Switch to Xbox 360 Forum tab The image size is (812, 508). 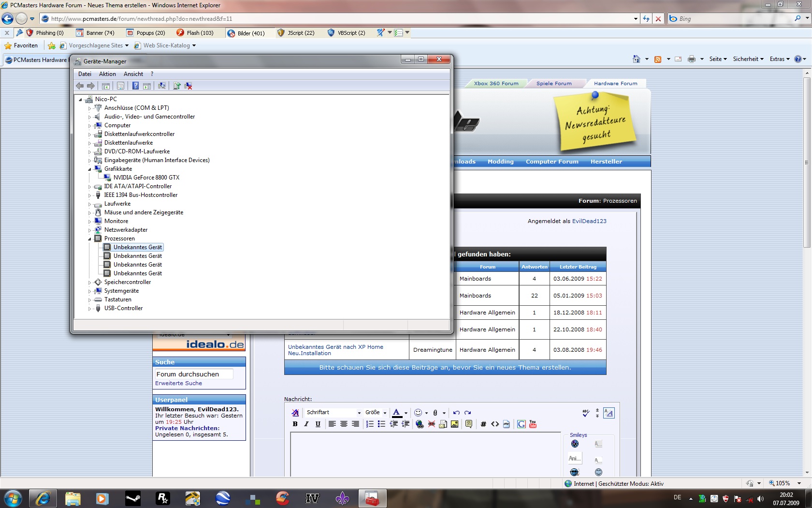[x=496, y=83]
